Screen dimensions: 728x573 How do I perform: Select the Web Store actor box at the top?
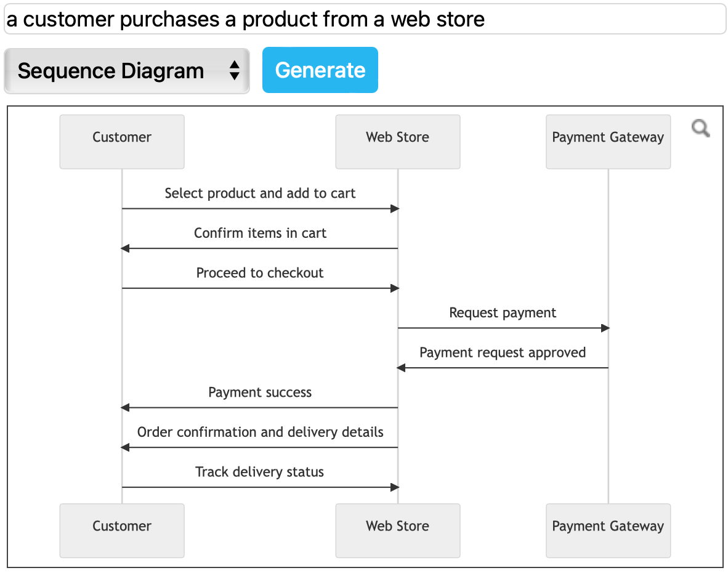(397, 142)
